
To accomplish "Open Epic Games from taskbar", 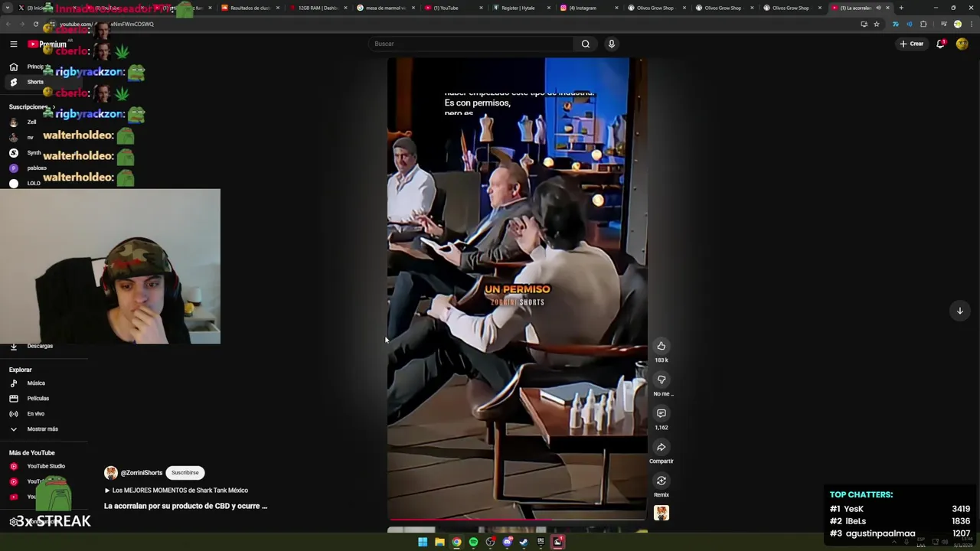I will (x=541, y=542).
